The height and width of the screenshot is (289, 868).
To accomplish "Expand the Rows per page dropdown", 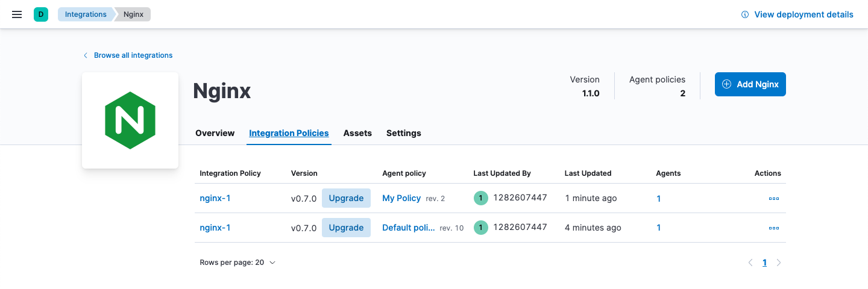I will 237,263.
